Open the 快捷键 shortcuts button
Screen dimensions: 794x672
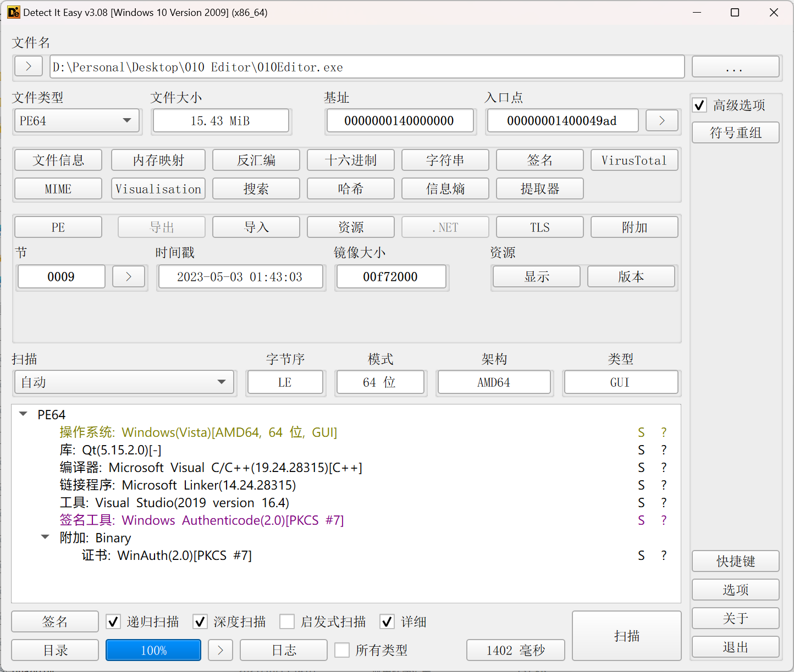pyautogui.click(x=736, y=561)
